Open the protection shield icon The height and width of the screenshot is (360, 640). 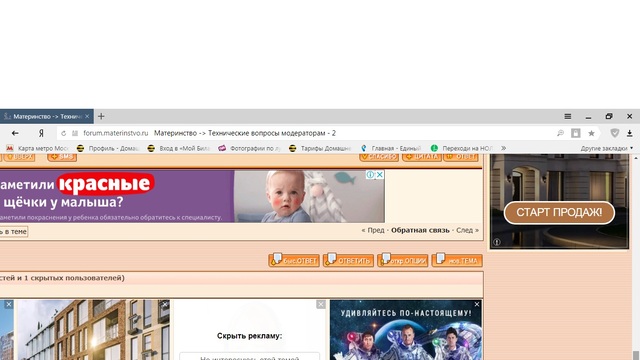tap(614, 133)
